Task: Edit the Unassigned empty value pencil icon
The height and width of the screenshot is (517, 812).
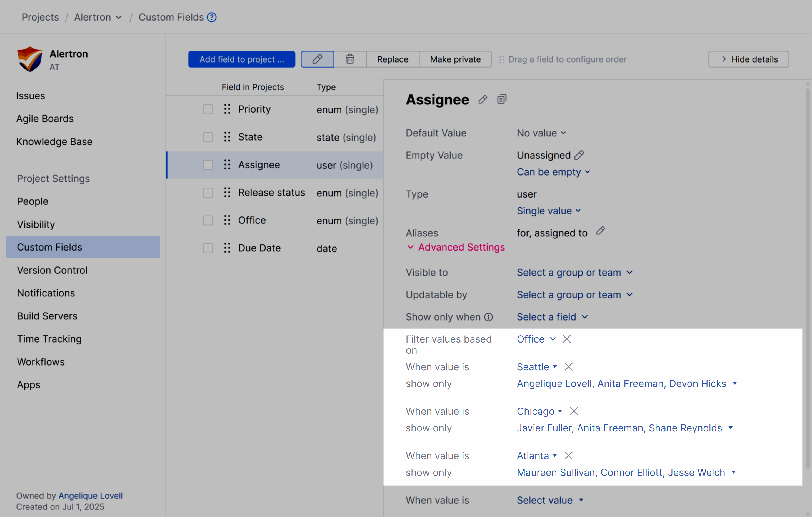Action: point(580,155)
